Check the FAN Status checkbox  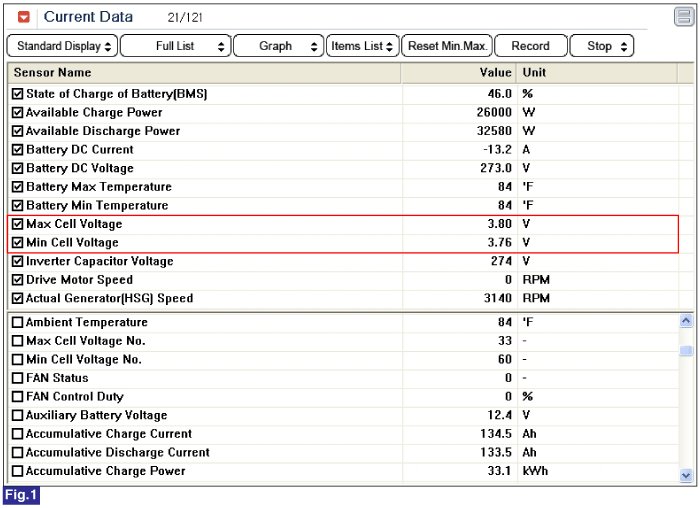17,378
